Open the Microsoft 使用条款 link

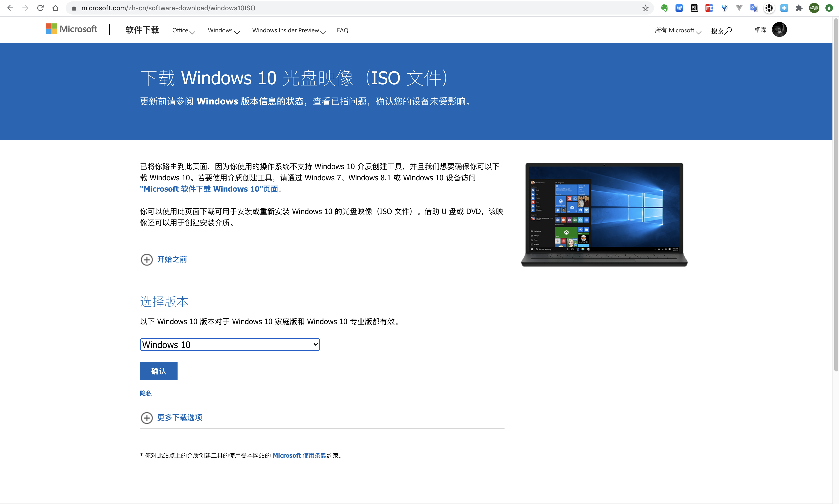click(299, 456)
